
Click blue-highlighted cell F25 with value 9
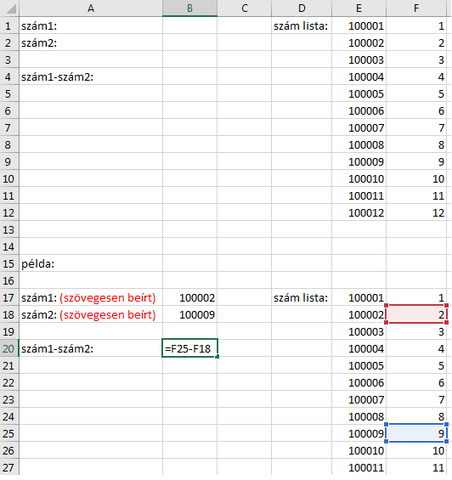click(x=416, y=434)
